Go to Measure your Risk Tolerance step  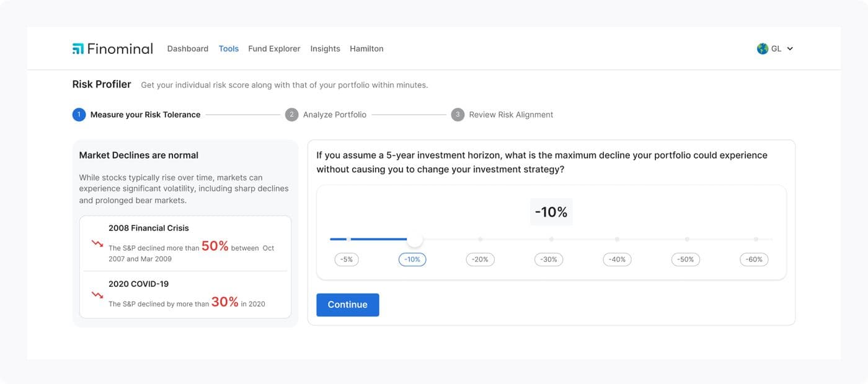(146, 115)
